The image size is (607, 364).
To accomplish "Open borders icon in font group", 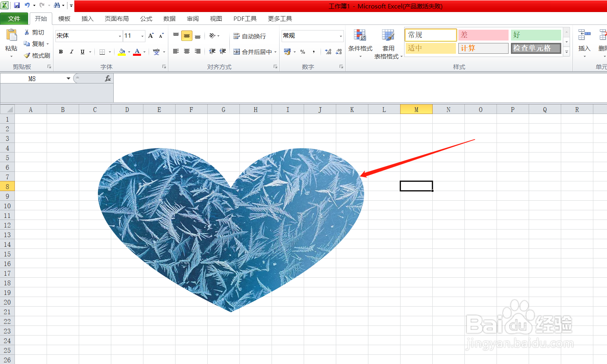I will tap(102, 52).
